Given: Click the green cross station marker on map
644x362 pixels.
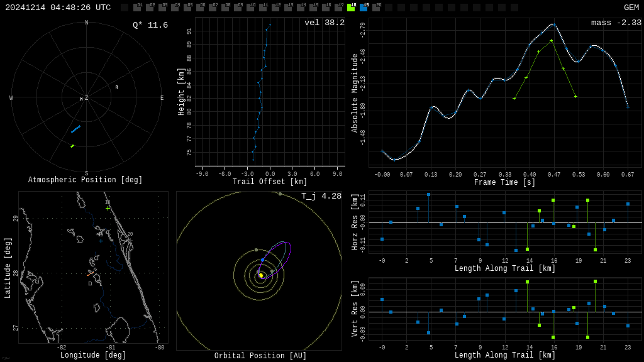Looking at the screenshot, I should (108, 208).
